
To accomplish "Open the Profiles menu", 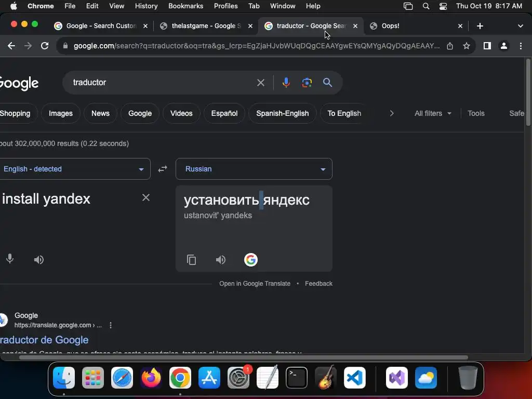I will [x=225, y=6].
